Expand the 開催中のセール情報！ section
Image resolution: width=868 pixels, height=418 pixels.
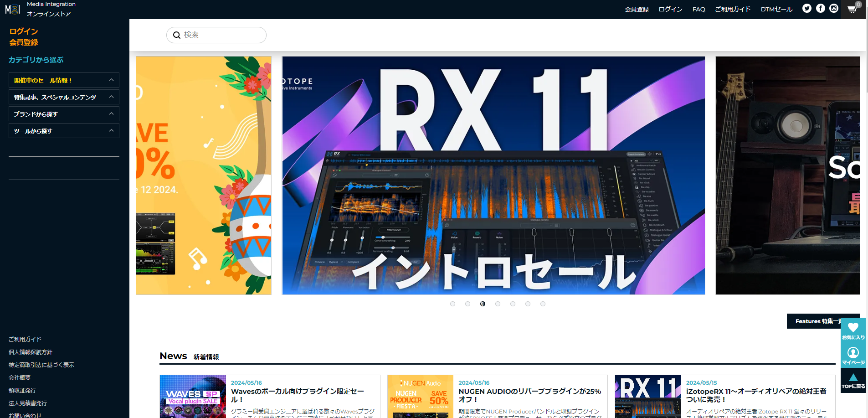coord(64,80)
